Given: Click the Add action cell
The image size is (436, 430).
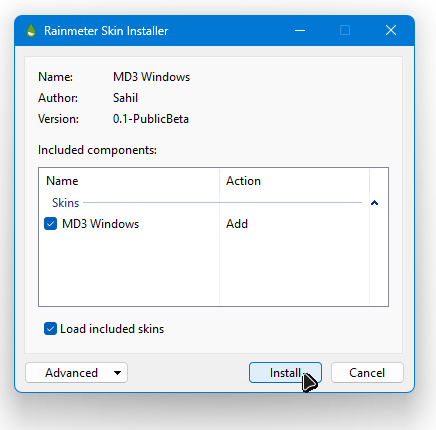Looking at the screenshot, I should (237, 224).
